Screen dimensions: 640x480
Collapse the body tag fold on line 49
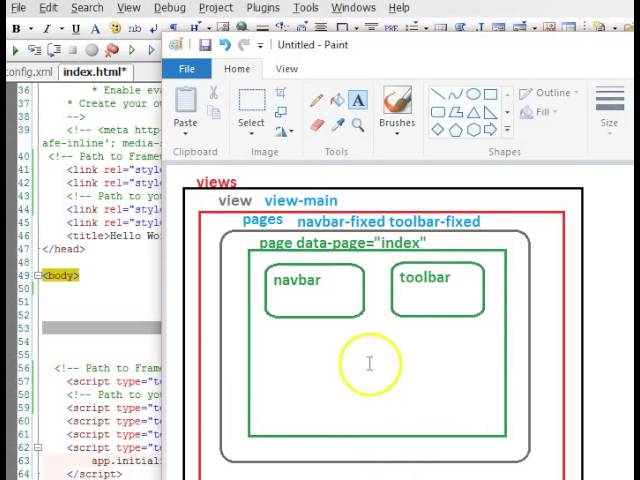click(38, 276)
